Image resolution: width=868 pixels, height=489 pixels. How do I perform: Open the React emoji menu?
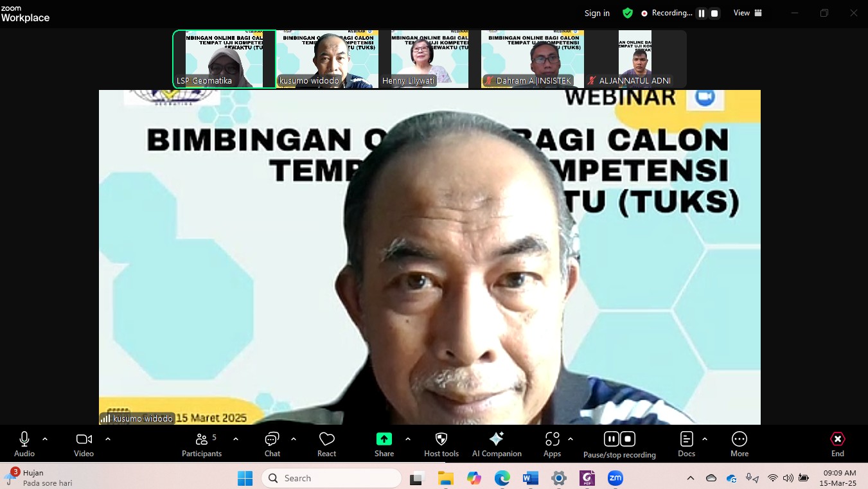[326, 444]
